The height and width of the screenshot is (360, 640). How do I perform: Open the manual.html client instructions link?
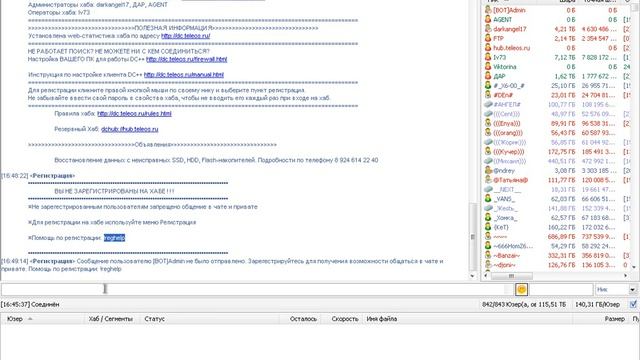tap(184, 75)
